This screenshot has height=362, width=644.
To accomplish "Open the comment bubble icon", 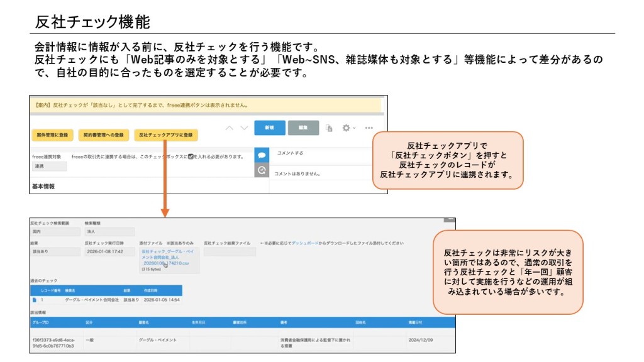I will click(262, 155).
